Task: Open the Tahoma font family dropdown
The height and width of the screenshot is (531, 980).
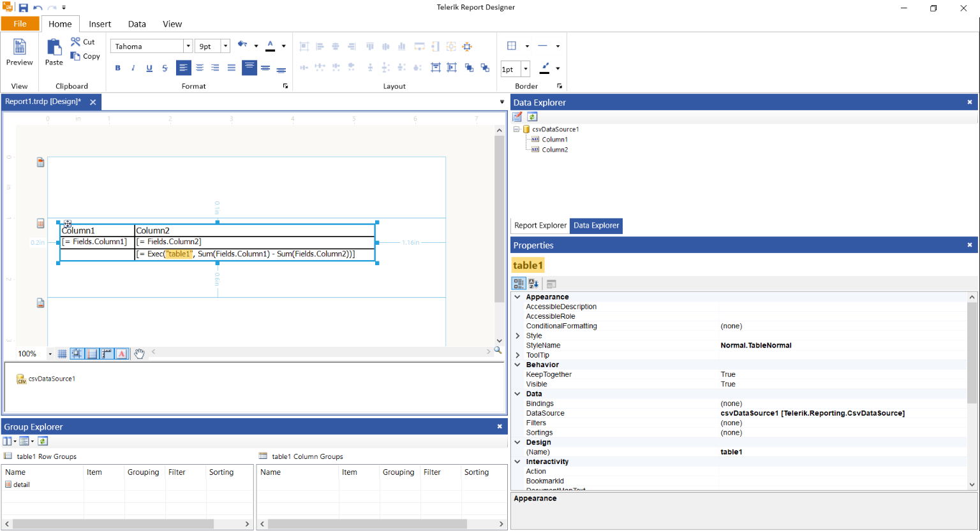Action: click(188, 46)
